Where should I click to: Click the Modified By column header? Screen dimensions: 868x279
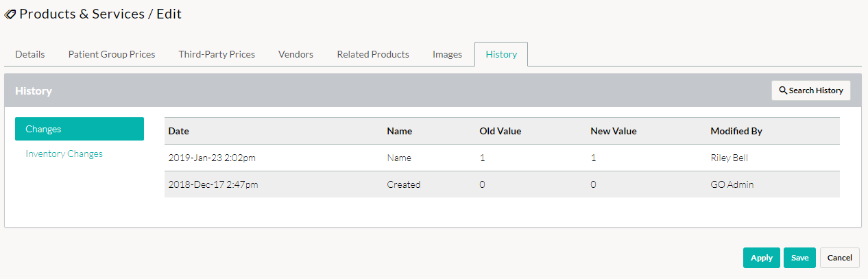736,131
